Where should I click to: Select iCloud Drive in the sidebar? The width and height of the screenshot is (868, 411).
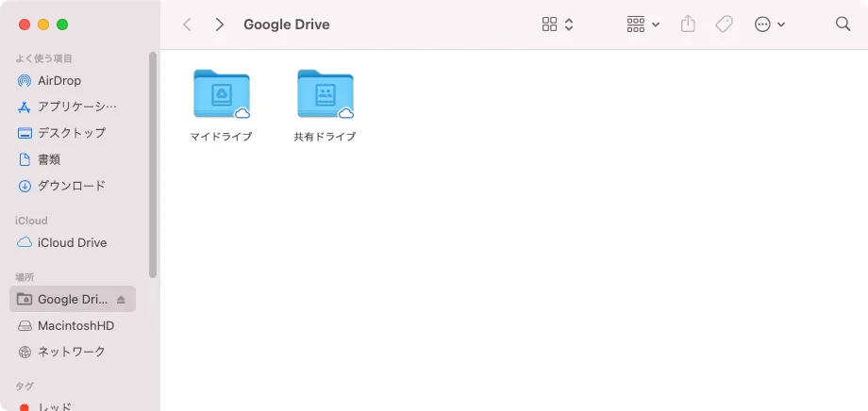tap(72, 242)
